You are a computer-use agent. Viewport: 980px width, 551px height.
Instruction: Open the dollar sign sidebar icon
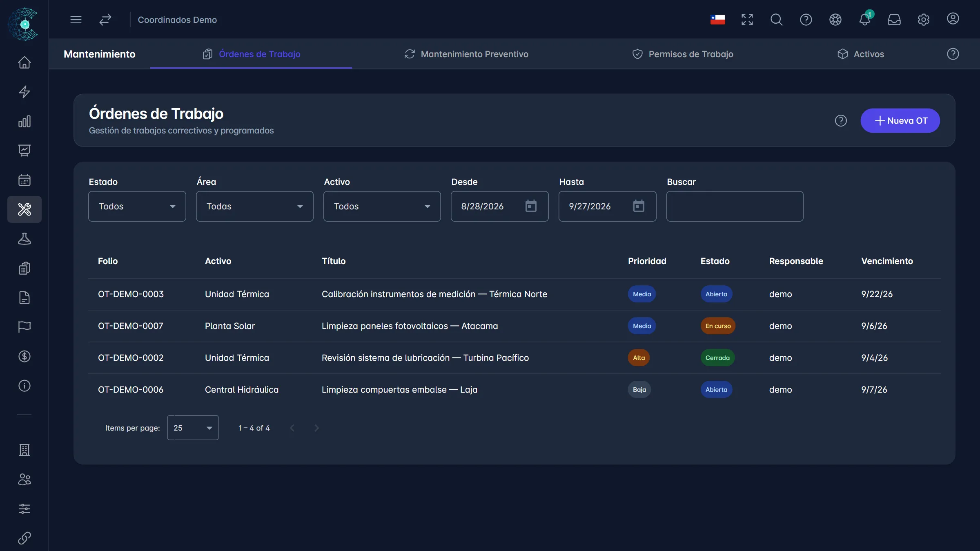coord(24,356)
